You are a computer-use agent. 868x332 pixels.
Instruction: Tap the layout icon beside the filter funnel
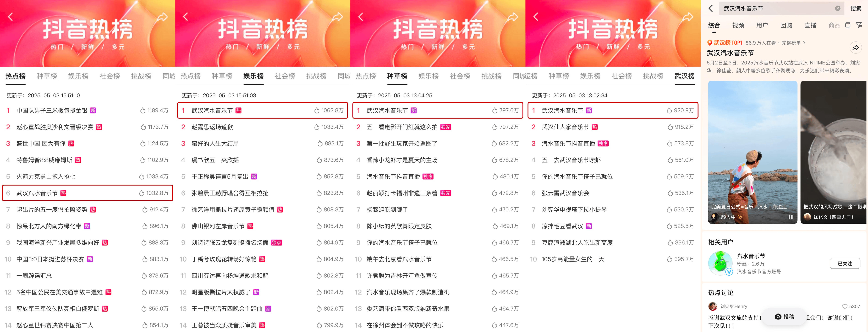click(848, 25)
